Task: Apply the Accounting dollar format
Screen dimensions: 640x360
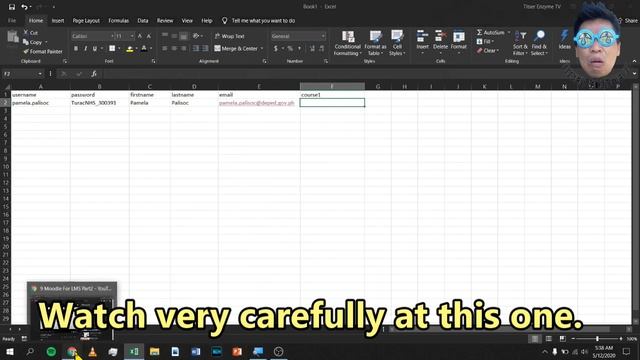Action: 276,49
